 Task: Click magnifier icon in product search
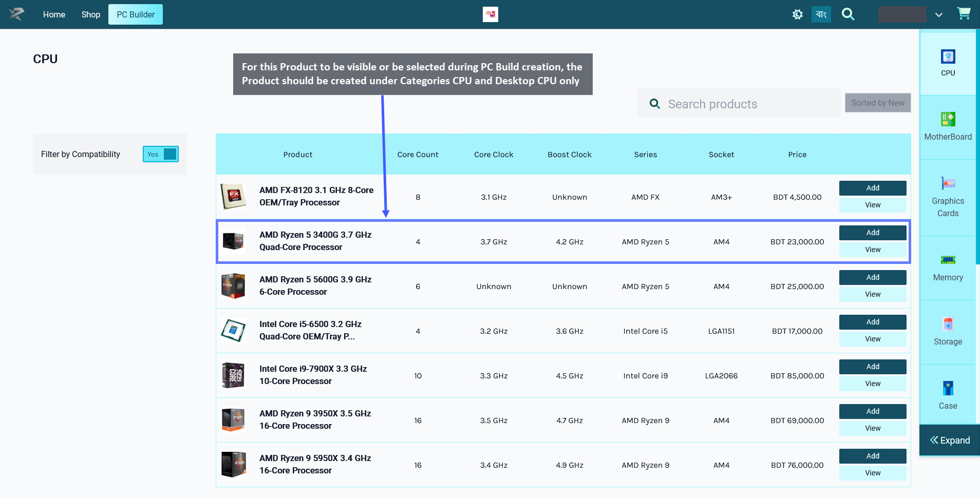(655, 104)
